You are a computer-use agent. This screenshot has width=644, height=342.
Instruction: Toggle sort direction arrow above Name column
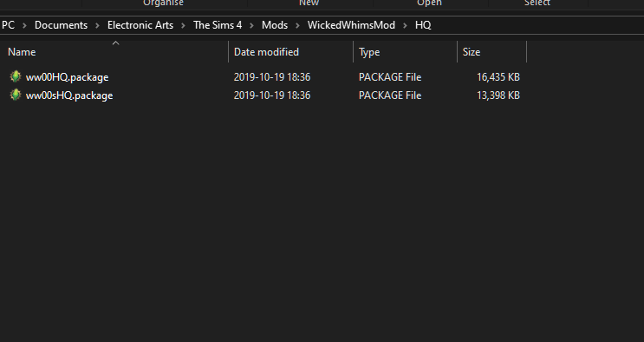[x=115, y=43]
